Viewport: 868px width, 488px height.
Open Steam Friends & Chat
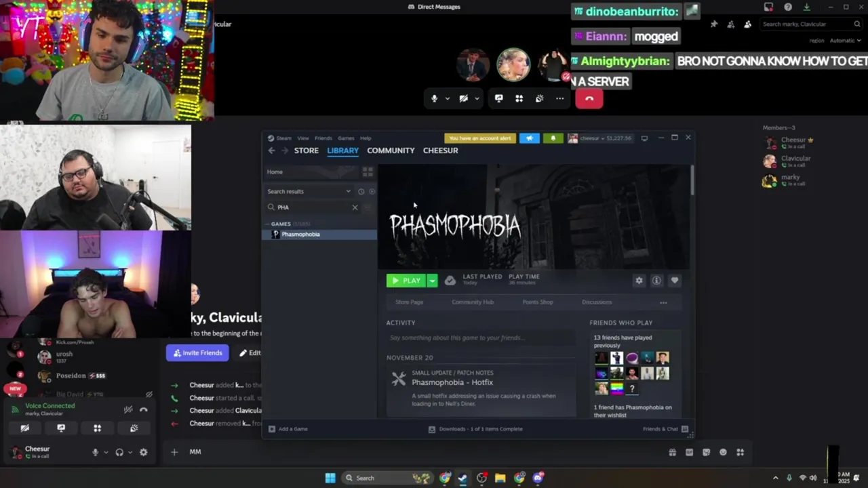click(665, 429)
